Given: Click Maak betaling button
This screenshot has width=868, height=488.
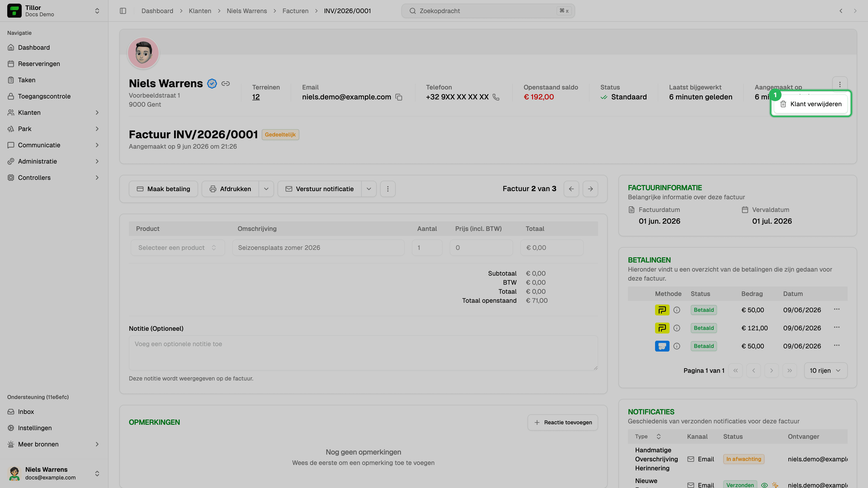Looking at the screenshot, I should [163, 189].
